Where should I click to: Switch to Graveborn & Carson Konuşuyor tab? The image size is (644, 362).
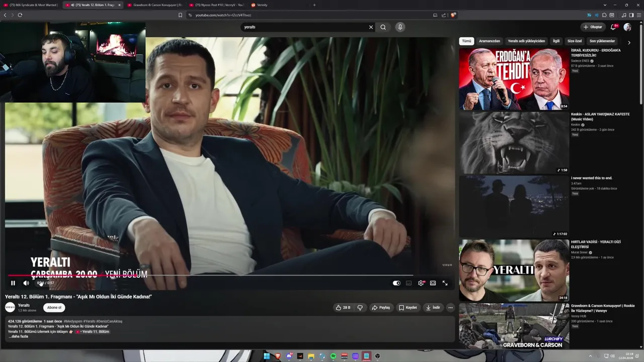coord(154,5)
